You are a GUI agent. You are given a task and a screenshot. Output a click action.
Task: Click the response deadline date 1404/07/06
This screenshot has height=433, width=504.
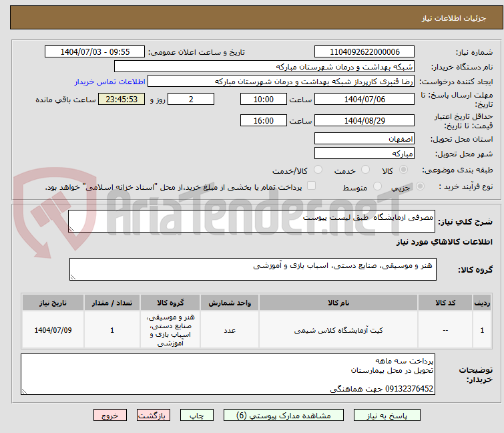click(364, 99)
